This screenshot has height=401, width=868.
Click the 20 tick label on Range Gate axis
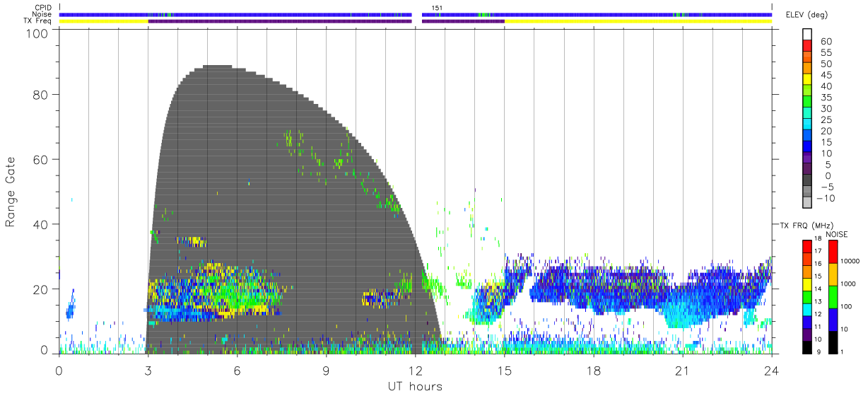tap(42, 289)
